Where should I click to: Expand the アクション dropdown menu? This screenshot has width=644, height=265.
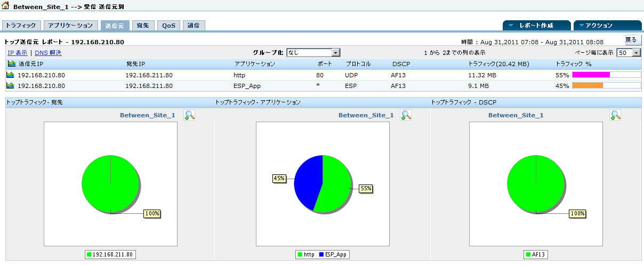point(607,26)
